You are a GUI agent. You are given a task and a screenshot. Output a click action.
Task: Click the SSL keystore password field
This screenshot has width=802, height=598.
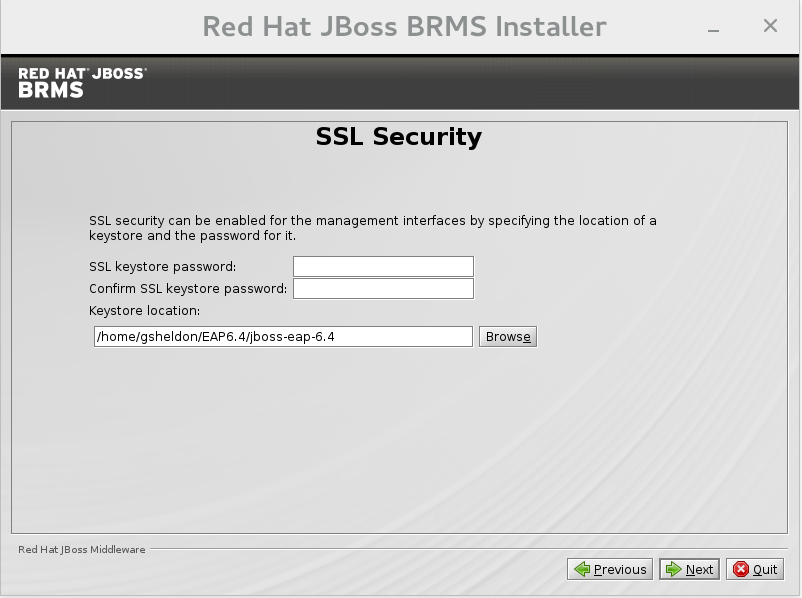383,267
